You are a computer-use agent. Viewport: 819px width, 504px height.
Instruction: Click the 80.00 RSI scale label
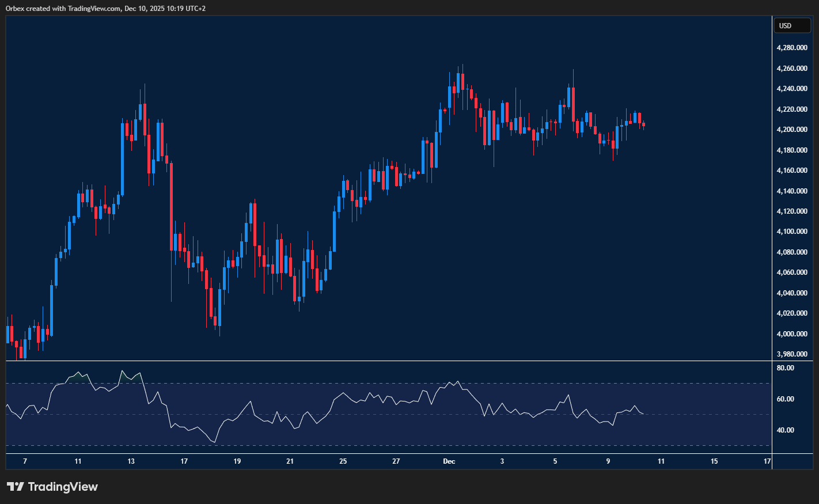tap(785, 368)
